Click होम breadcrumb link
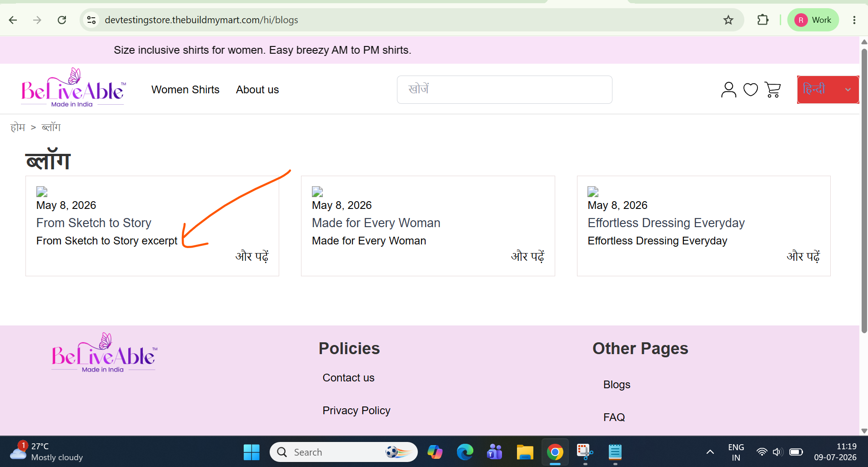 click(x=18, y=127)
